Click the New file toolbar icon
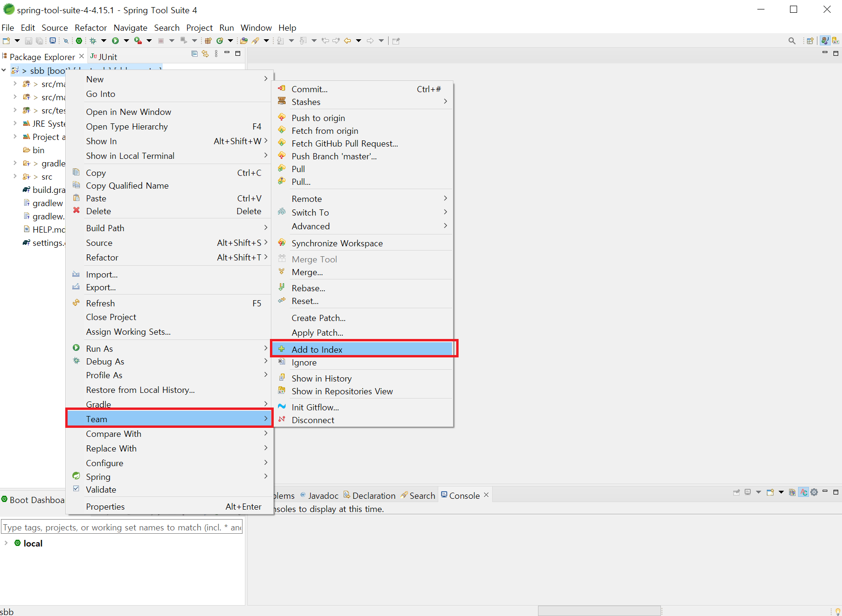Image resolution: width=842 pixels, height=616 pixels. click(6, 41)
